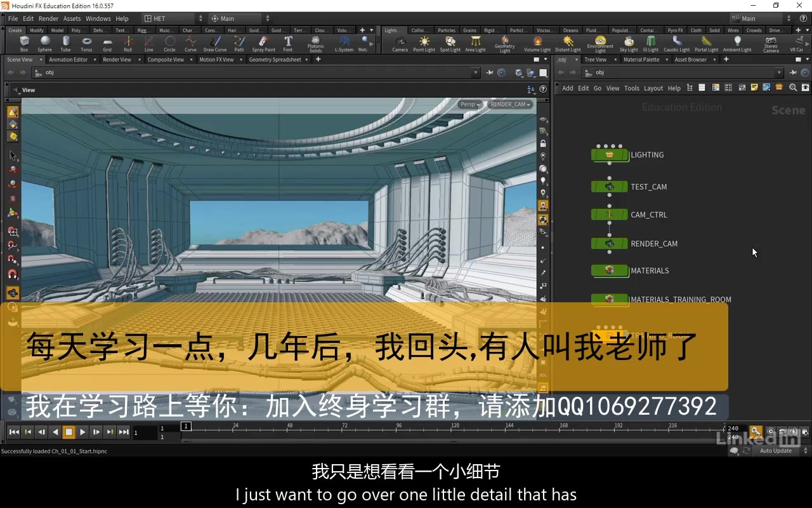Add a Distant Light
This screenshot has height=508, width=812.
click(x=568, y=44)
